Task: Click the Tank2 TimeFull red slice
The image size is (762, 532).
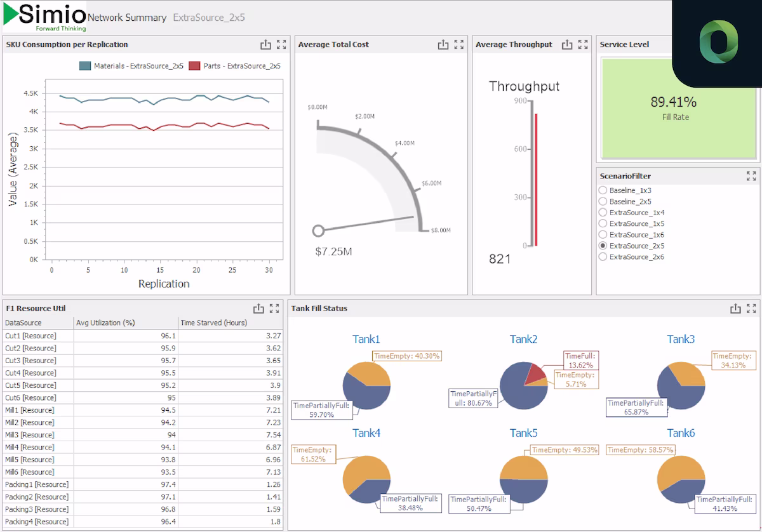Action: [x=535, y=375]
